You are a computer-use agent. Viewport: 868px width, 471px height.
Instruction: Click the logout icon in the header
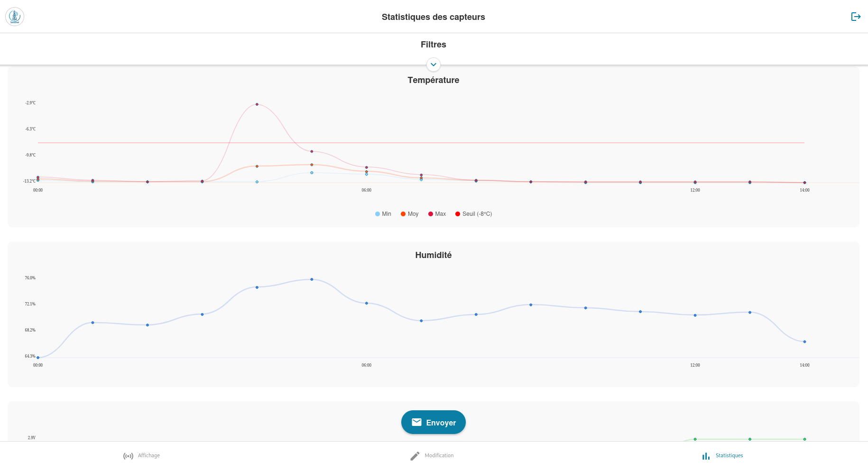click(x=856, y=17)
